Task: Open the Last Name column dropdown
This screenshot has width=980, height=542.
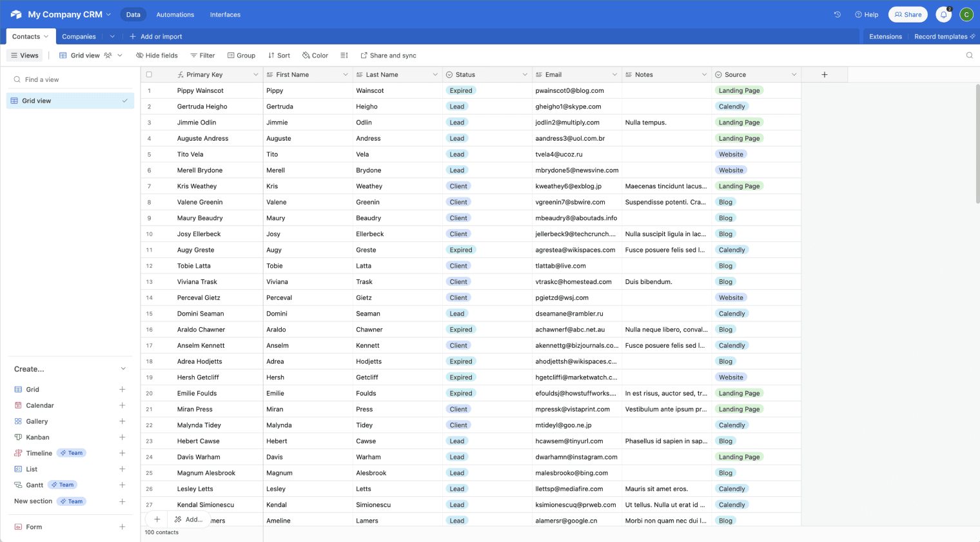Action: point(435,75)
